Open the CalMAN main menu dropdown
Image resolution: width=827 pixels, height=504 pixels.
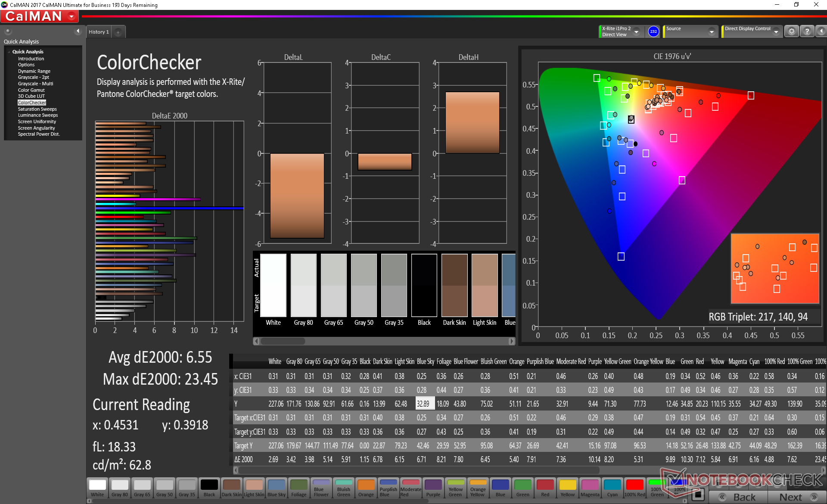tap(72, 16)
